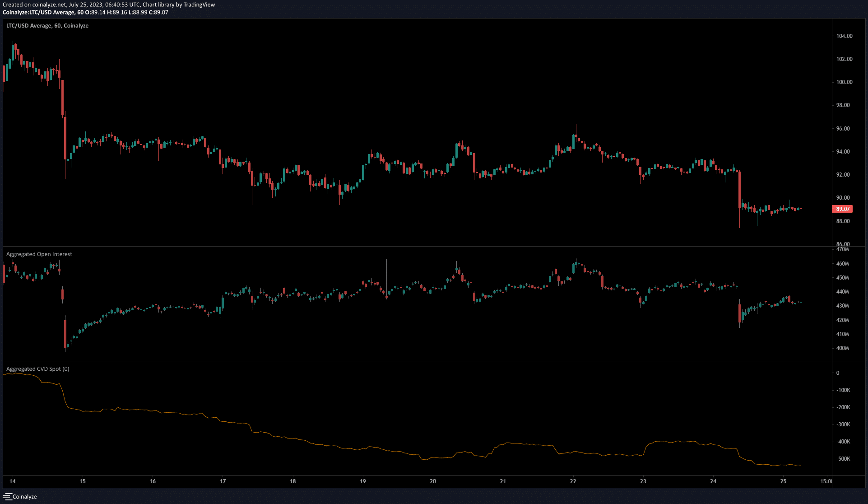Click the 420M open interest label
This screenshot has width=868, height=504.
[x=842, y=320]
